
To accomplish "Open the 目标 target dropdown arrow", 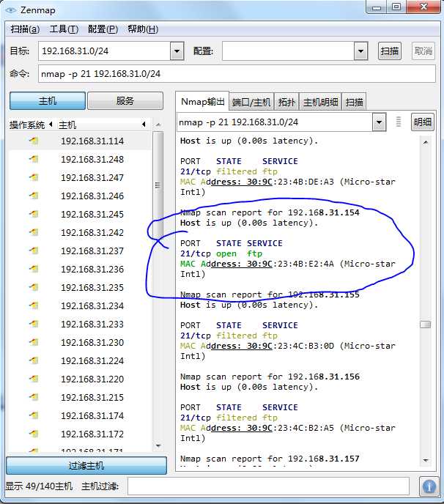I will (x=177, y=51).
